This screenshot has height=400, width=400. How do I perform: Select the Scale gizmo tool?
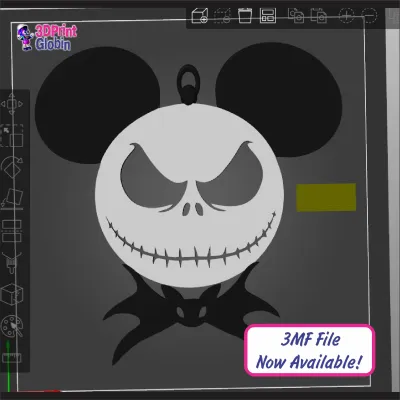coord(12,135)
